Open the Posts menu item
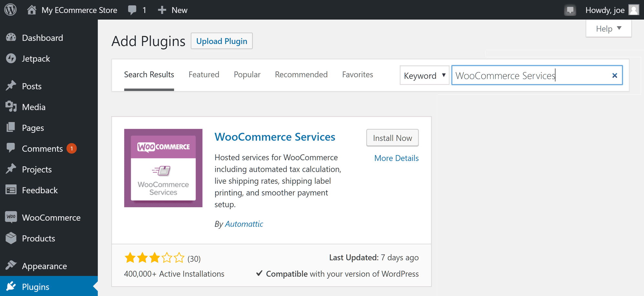This screenshot has height=296, width=644. 49,86
